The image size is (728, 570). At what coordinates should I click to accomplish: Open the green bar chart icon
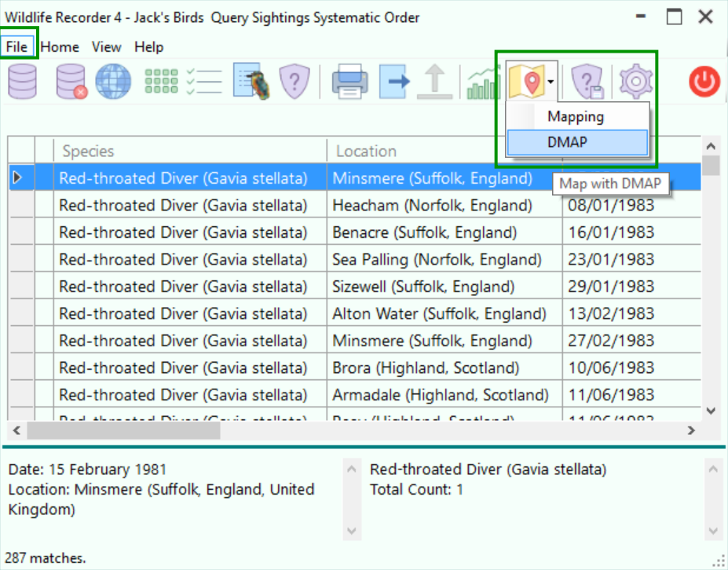pos(483,82)
